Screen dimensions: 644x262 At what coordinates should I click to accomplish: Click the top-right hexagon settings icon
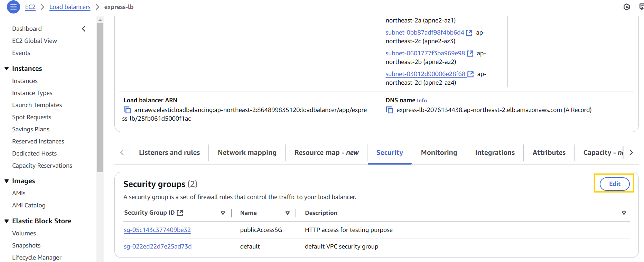[626, 7]
